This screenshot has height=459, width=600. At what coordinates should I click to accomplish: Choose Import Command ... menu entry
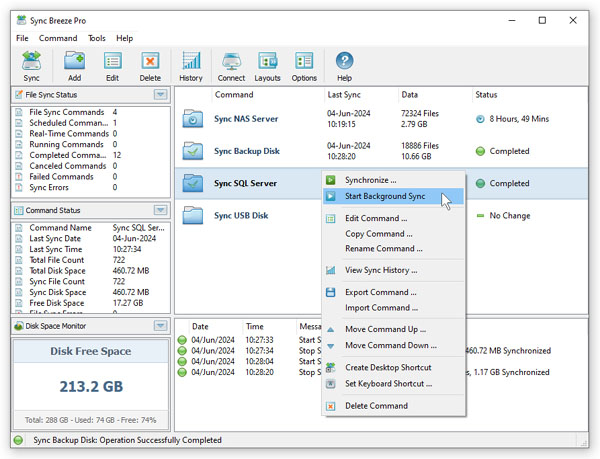click(393, 308)
